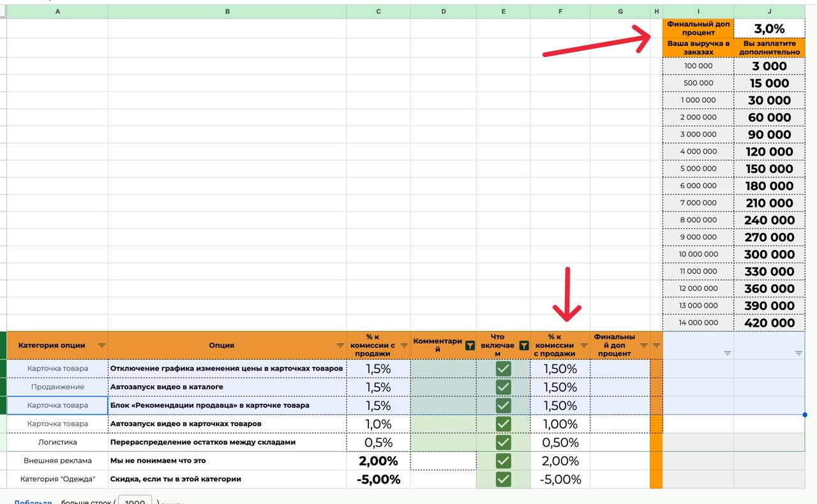Click the cell showing 150 000
The width and height of the screenshot is (817, 504).
tap(770, 168)
